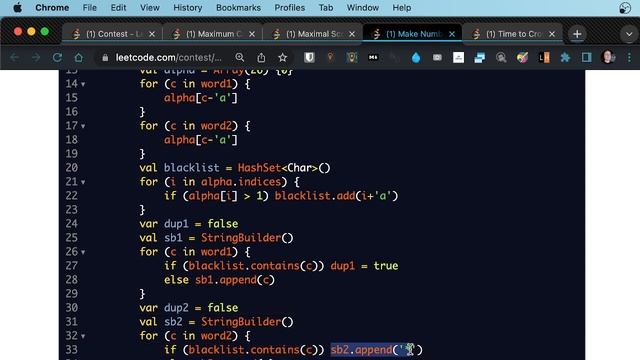Close the Maximal Sc tab

coord(352,34)
